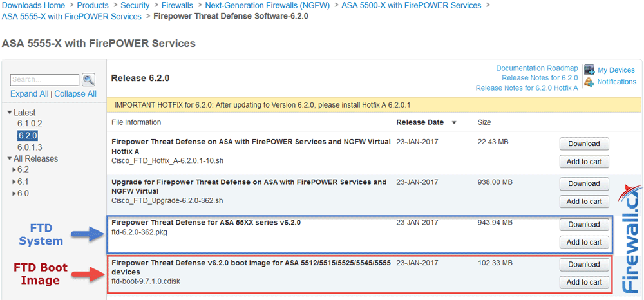Click the 22.43 MB size value
The image size is (644, 300).
(493, 142)
